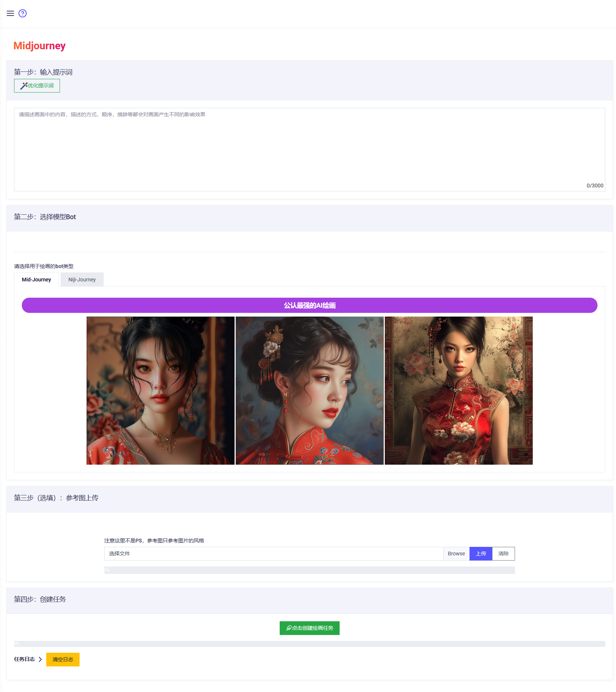Select the Mid-Journey tab
Screen dimensions: 616x692
click(x=36, y=280)
